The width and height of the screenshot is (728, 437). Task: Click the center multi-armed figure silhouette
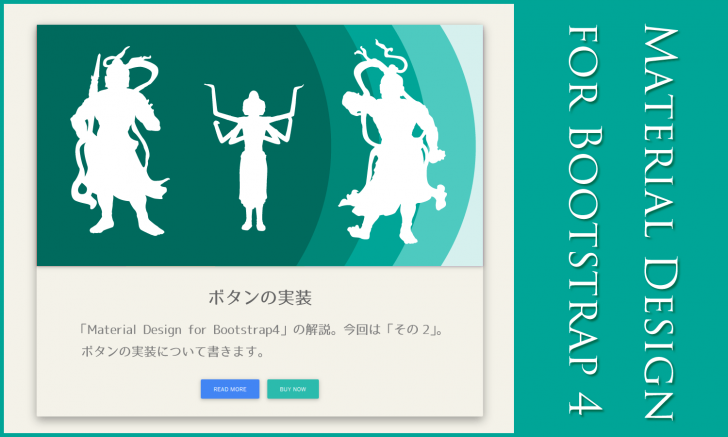pyautogui.click(x=253, y=160)
